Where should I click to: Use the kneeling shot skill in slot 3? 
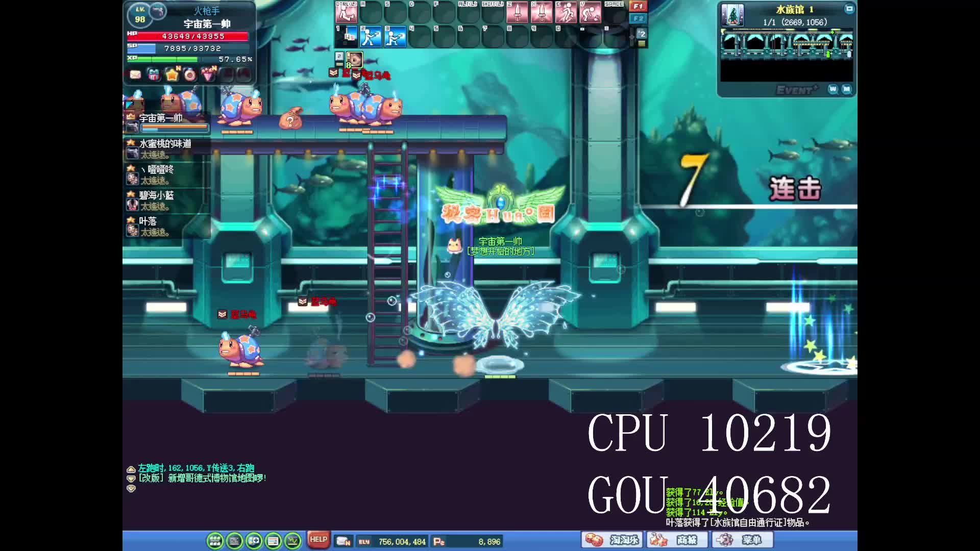pos(395,37)
